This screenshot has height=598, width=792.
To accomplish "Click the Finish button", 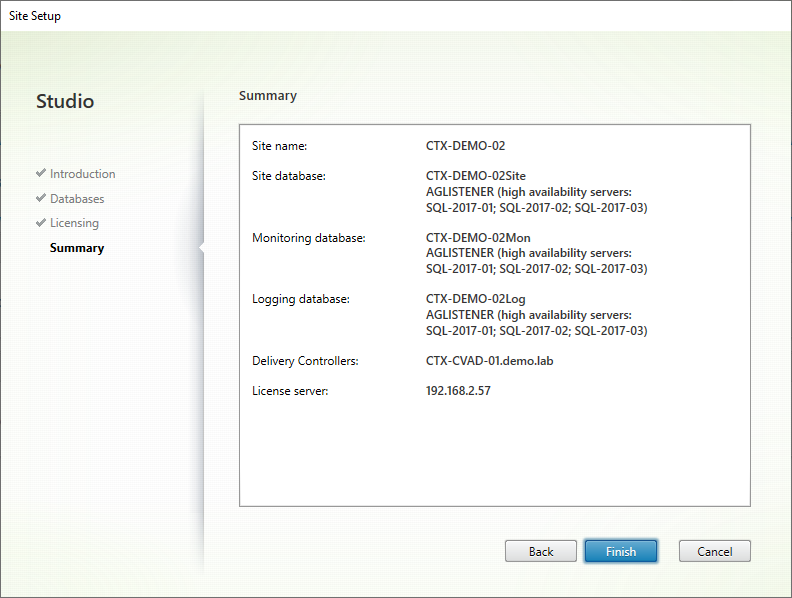I will point(621,551).
